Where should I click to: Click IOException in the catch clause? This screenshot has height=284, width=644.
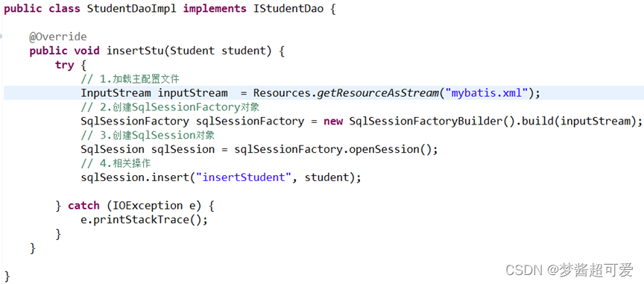point(148,206)
